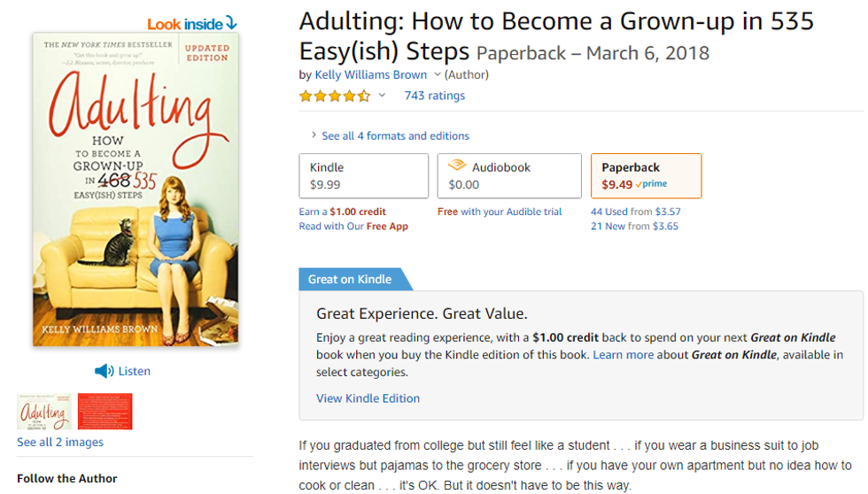The width and height of the screenshot is (868, 494).
Task: Click the star rating icons
Action: pos(334,96)
